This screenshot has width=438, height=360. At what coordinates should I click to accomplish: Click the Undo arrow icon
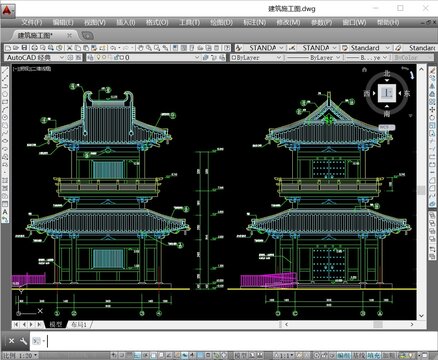click(x=113, y=48)
